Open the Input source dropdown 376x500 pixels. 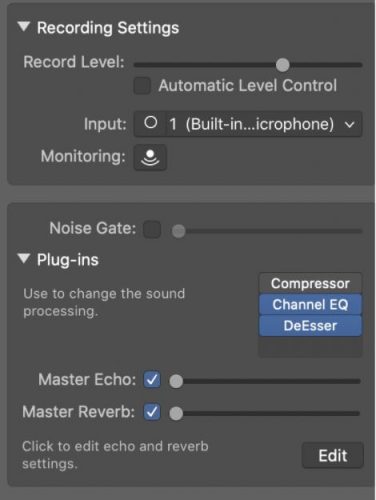point(248,124)
